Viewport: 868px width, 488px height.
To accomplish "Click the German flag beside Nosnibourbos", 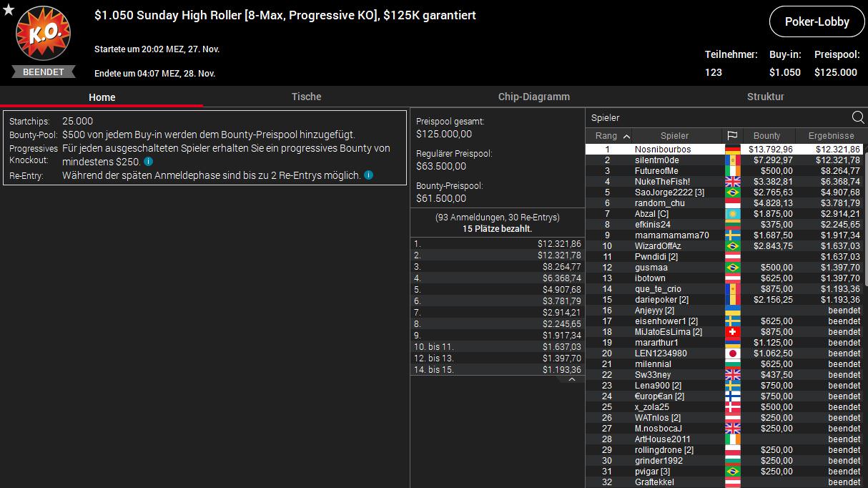I will 732,150.
